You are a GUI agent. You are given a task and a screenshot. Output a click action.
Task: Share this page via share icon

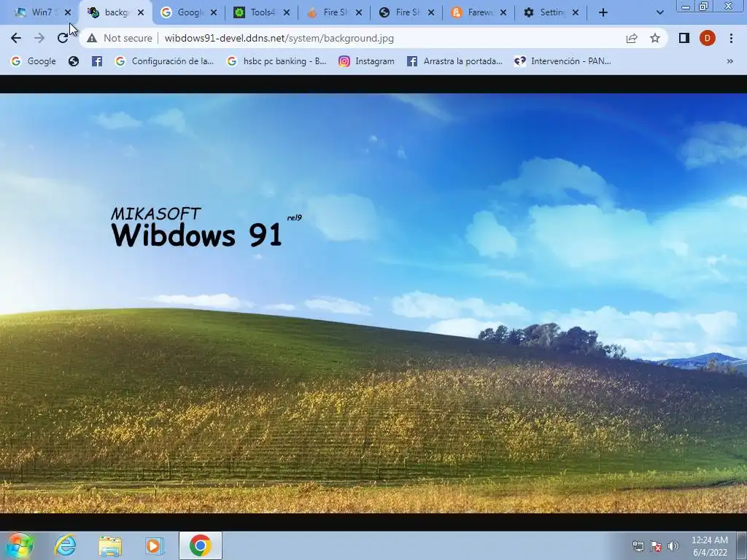(x=632, y=38)
